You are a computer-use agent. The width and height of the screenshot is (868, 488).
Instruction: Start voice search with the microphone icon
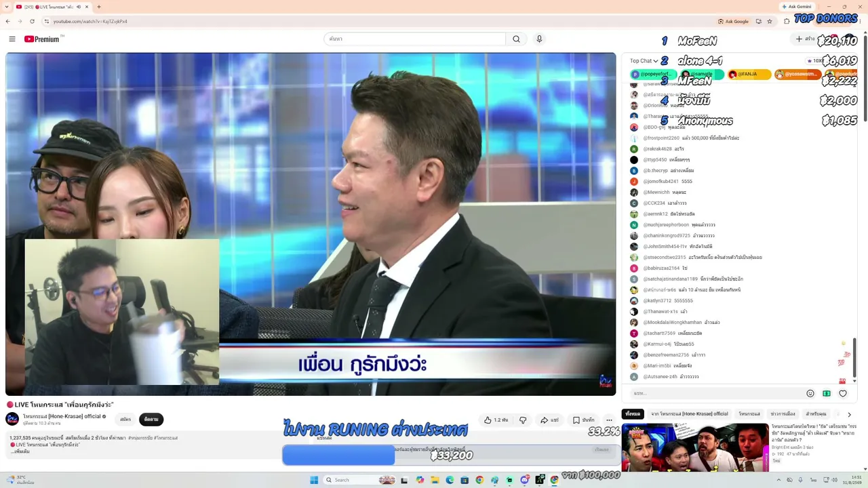[539, 39]
